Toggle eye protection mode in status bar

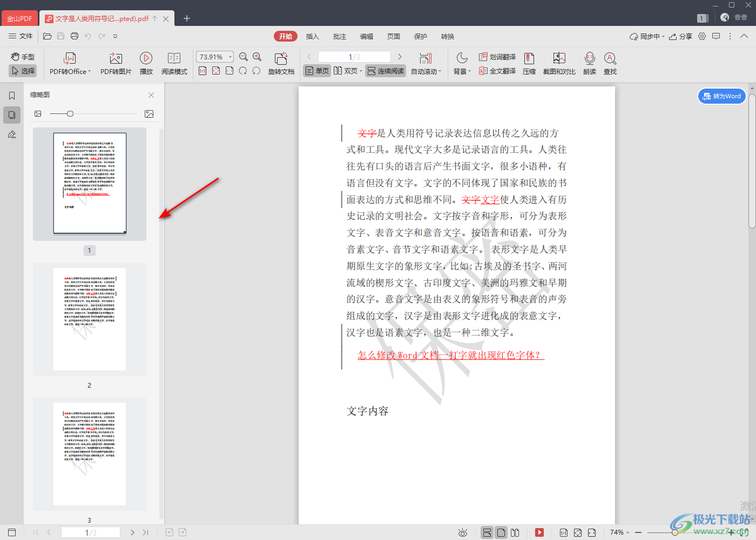click(463, 533)
